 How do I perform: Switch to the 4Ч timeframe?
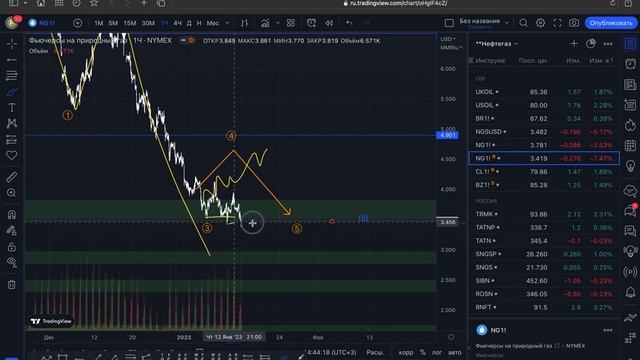[x=178, y=23]
